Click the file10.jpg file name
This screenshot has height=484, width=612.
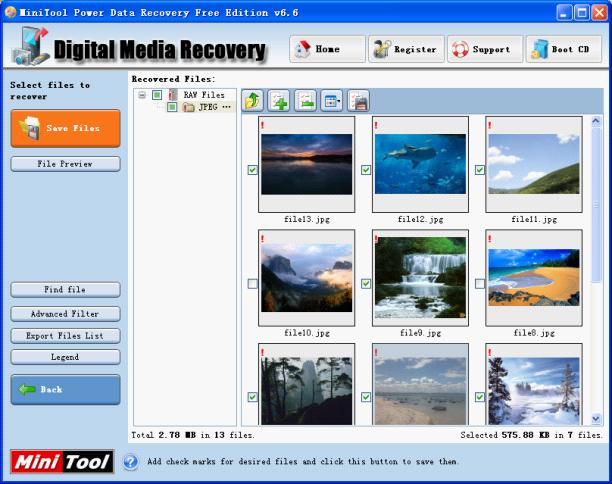point(307,333)
